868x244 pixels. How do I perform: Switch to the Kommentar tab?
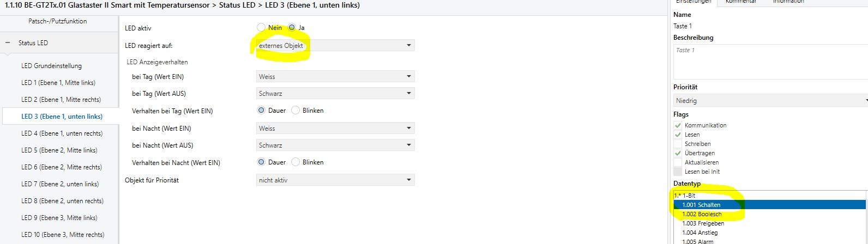point(740,2)
